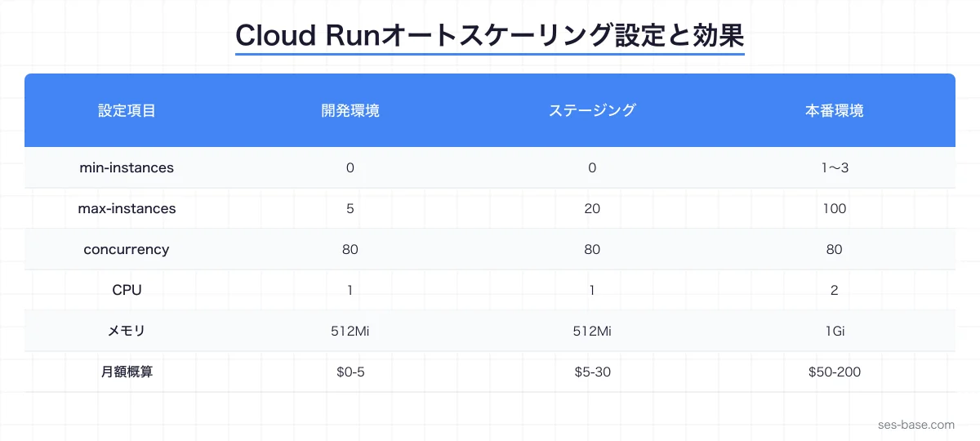Click the title 'Cloud Runオートスケーリング設定と効果'
The image size is (980, 441).
(x=490, y=36)
